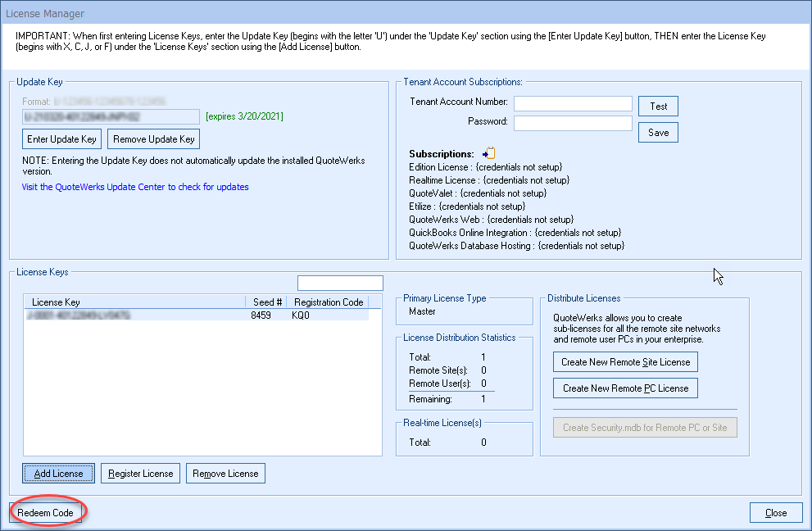Viewport: 812px width, 531px height.
Task: Click the Remove License button
Action: pos(225,473)
